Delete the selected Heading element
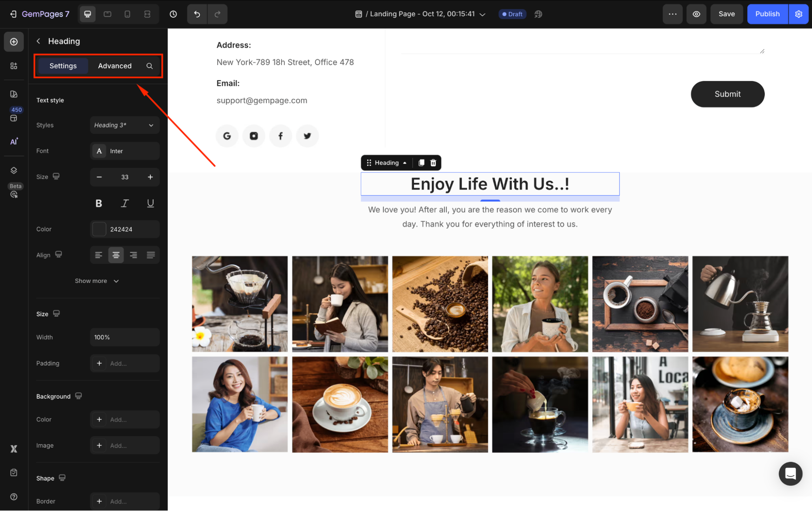Screen dimensions: 812x511 (x=433, y=163)
